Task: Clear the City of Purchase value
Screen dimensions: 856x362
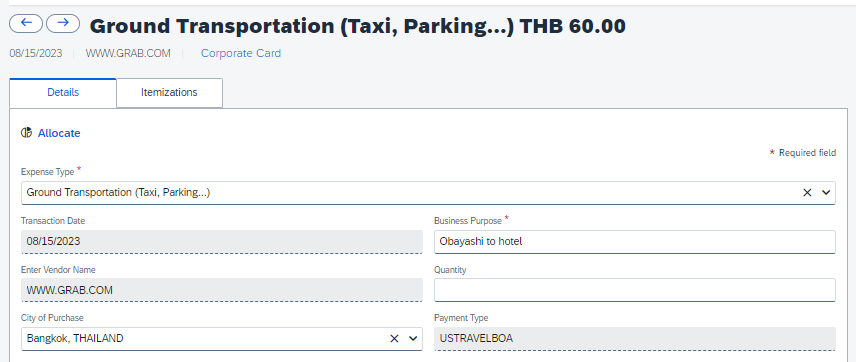Action: [x=394, y=339]
